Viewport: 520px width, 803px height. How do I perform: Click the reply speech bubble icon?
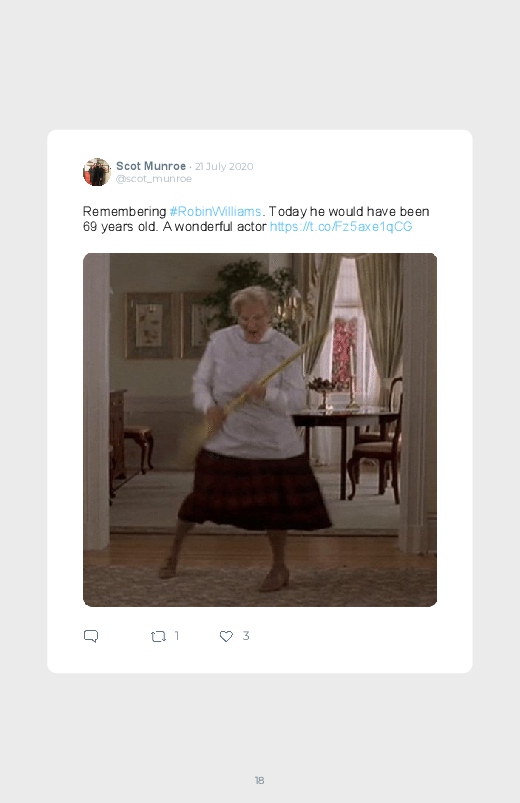click(x=91, y=636)
